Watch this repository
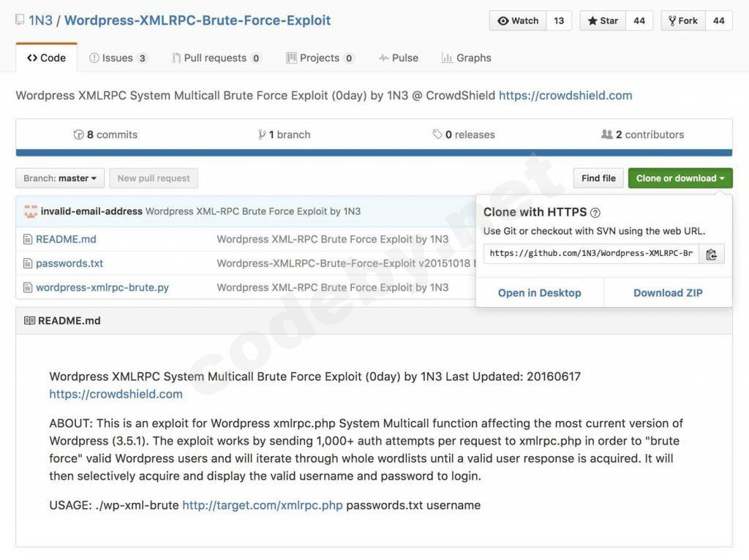The height and width of the screenshot is (560, 749). point(519,20)
